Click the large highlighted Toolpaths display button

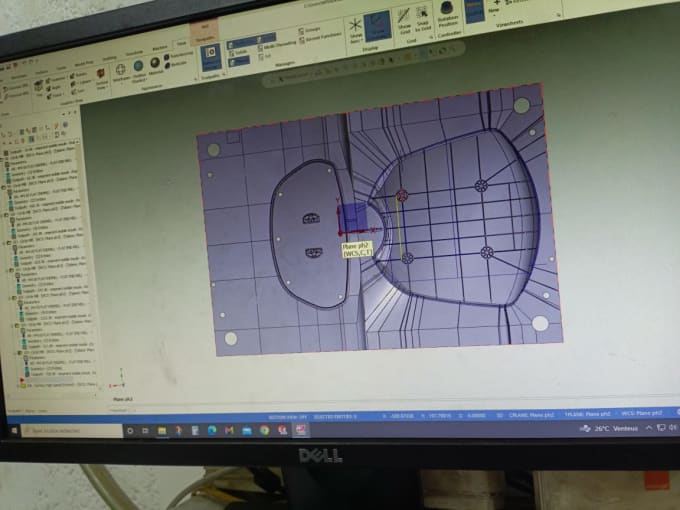tap(211, 57)
